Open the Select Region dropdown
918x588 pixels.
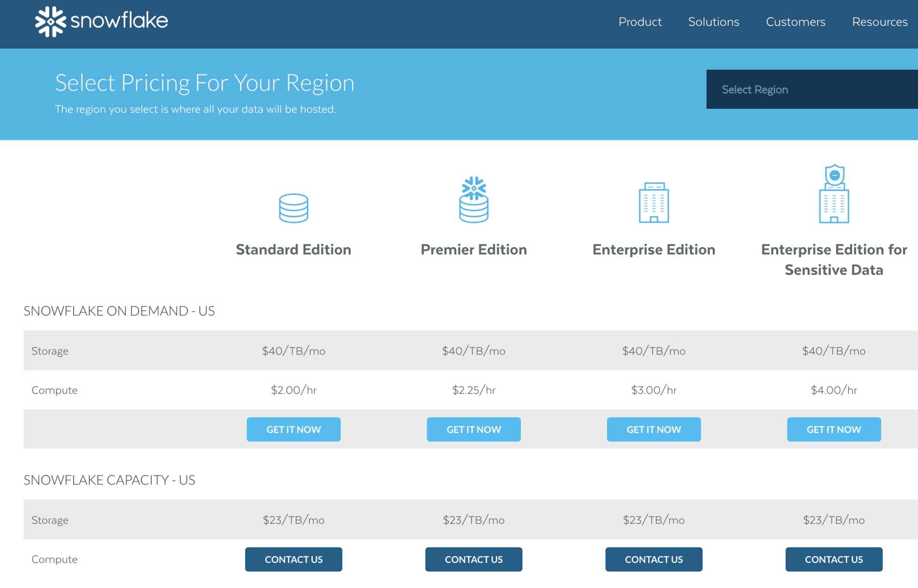click(811, 89)
